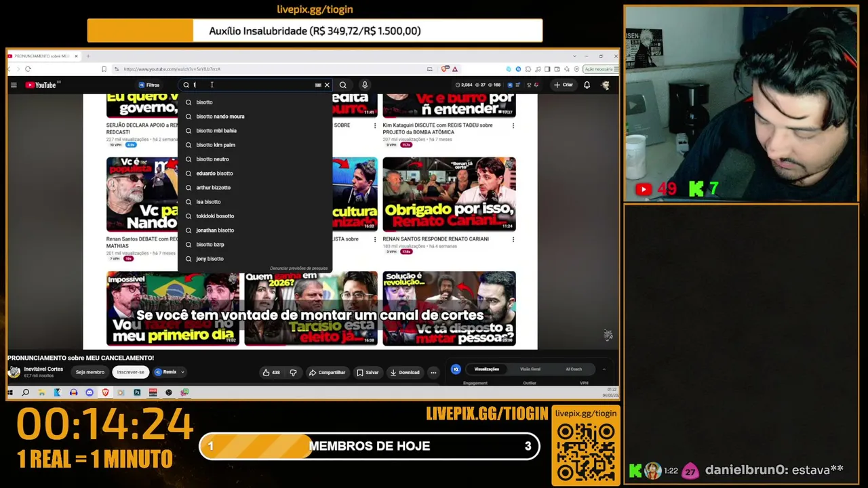Click 'Denunciar previsões de pesquisa' link
This screenshot has width=868, height=488.
tap(299, 268)
